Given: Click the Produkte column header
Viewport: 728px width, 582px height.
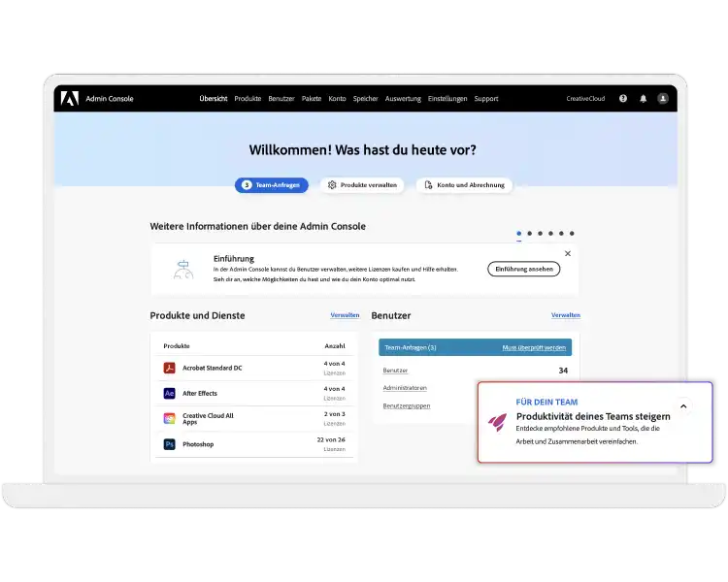Looking at the screenshot, I should pos(177,346).
